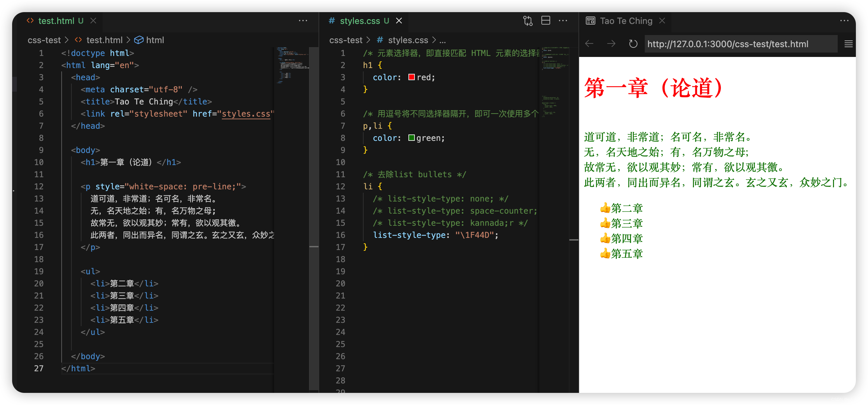Open the html symbol breadcrumb
The width and height of the screenshot is (868, 405).
[155, 40]
